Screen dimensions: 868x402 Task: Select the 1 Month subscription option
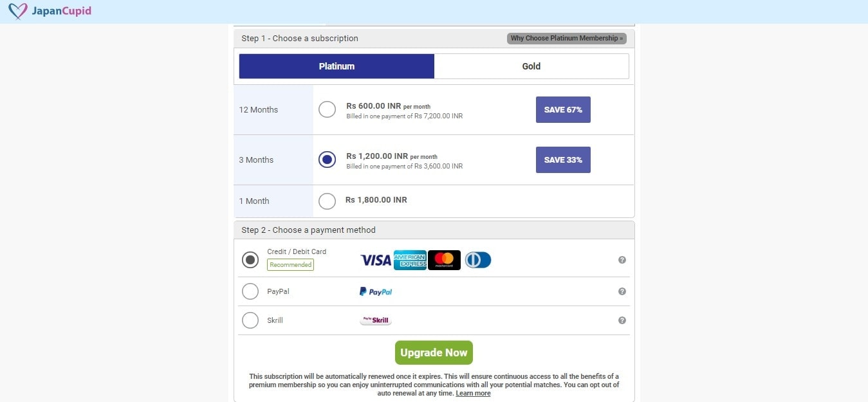point(327,201)
